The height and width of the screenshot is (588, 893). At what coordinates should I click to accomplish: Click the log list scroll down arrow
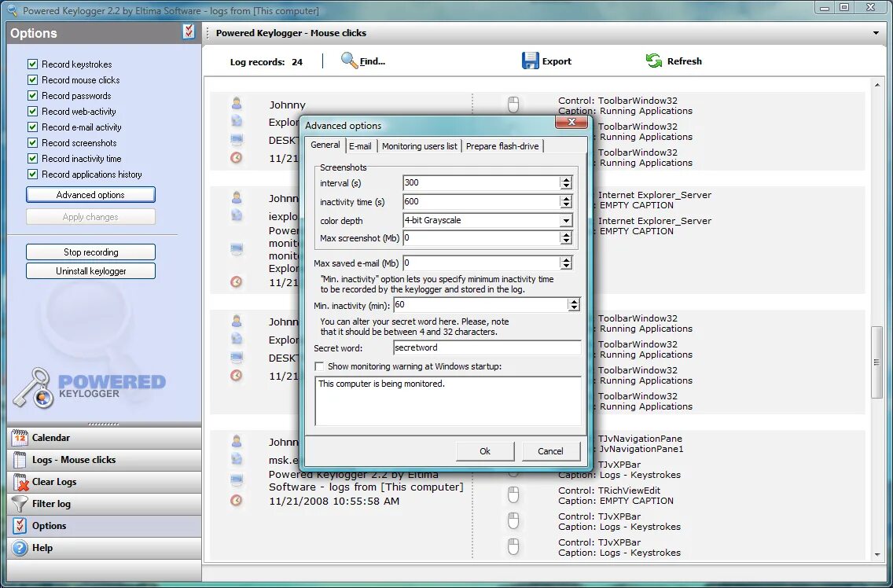(876, 554)
